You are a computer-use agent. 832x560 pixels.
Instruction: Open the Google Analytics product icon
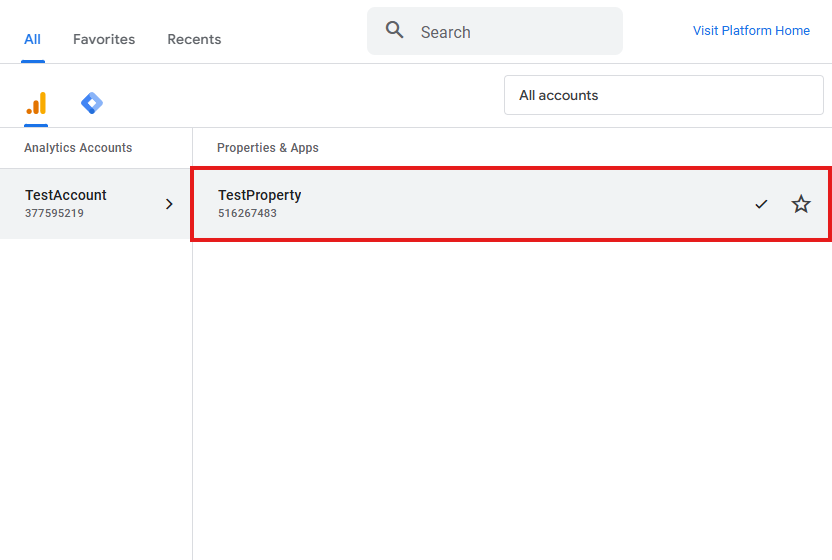tap(36, 103)
